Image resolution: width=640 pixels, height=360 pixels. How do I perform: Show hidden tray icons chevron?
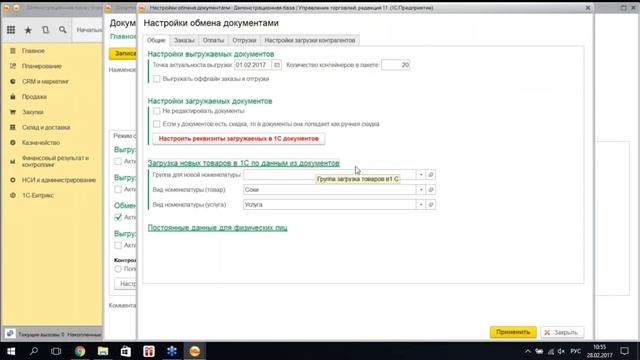(x=528, y=351)
